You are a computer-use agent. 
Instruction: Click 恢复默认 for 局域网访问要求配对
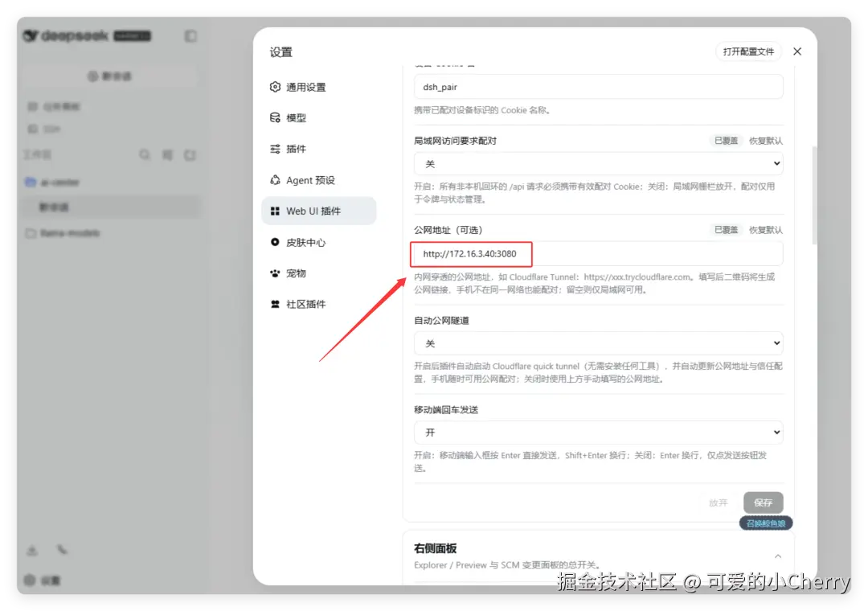tap(766, 141)
